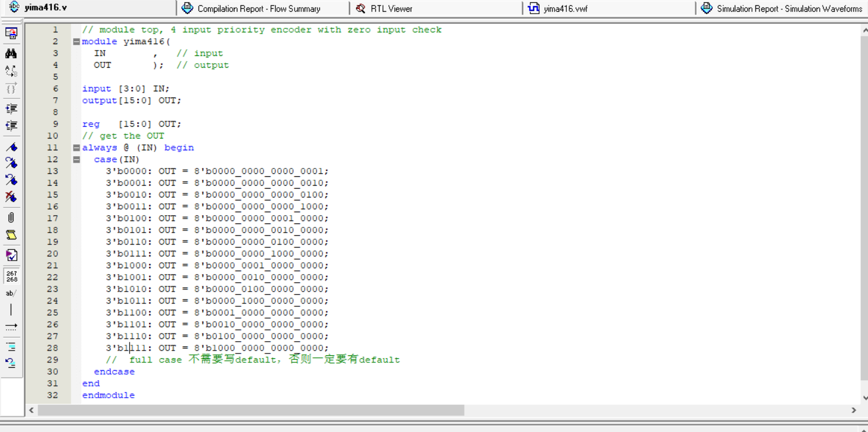The height and width of the screenshot is (432, 868).
Task: Toggle word wrap with the ab/ icon
Action: (11, 293)
